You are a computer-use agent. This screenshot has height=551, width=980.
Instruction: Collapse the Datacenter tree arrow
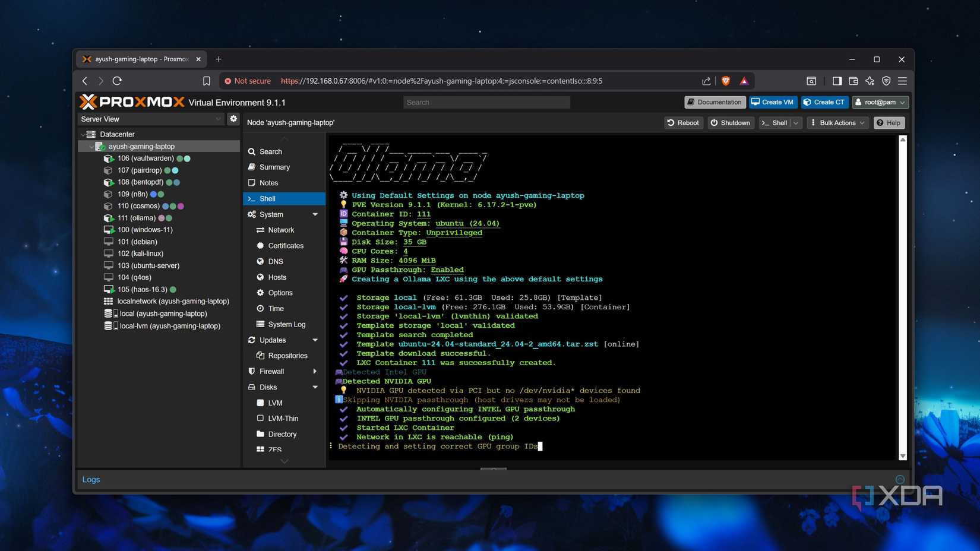point(83,135)
